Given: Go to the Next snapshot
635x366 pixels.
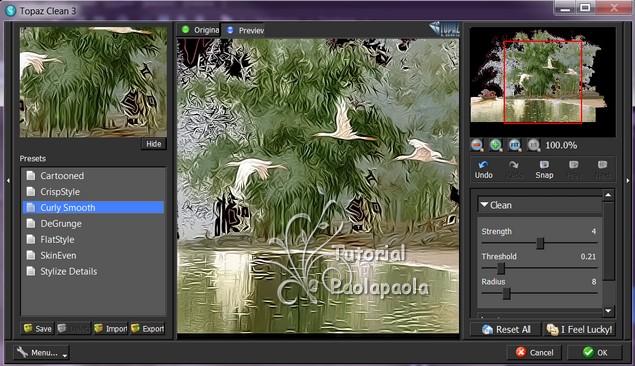Looking at the screenshot, I should tap(602, 169).
